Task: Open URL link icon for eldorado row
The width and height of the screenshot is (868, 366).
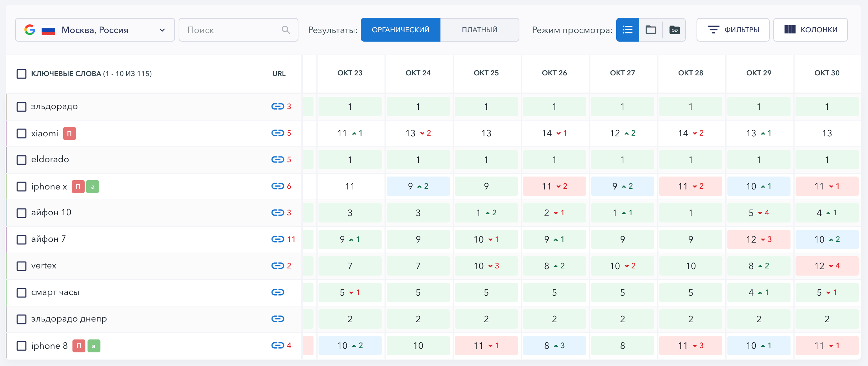Action: click(x=278, y=159)
